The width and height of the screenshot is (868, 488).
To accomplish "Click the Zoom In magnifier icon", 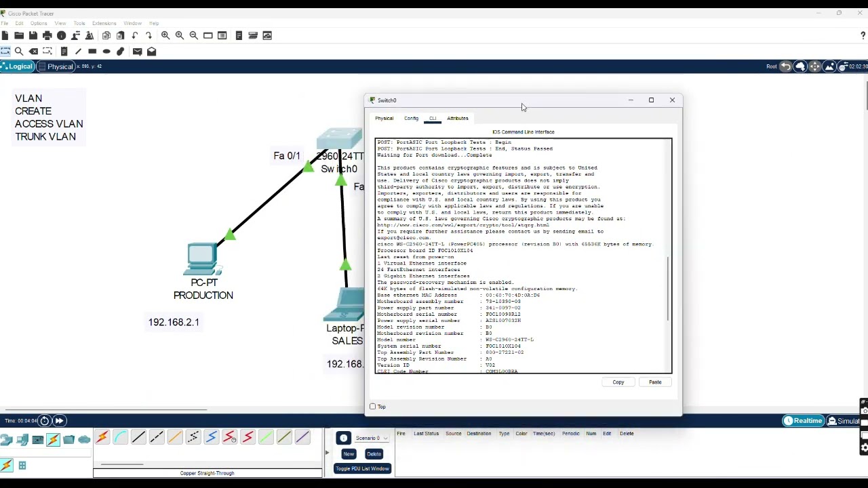I will click(x=165, y=35).
